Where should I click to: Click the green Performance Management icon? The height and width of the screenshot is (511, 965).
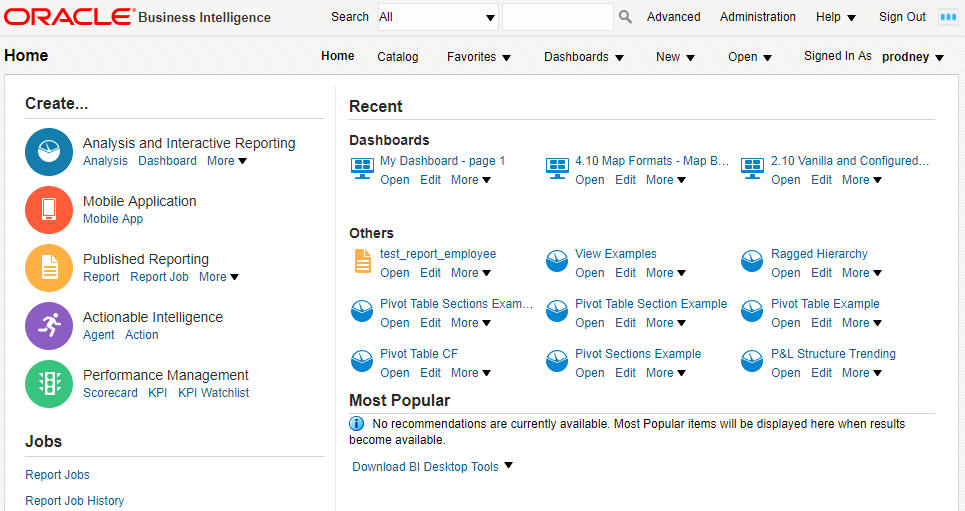point(49,384)
